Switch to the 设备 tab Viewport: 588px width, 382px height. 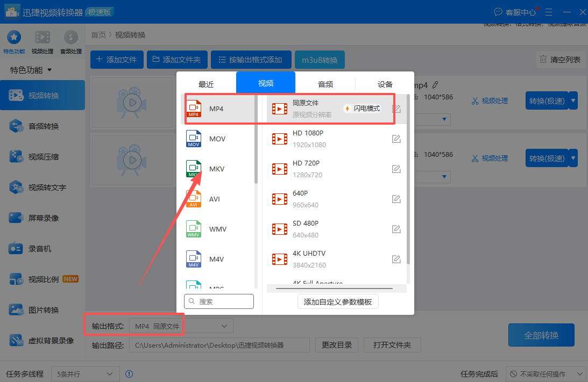385,84
